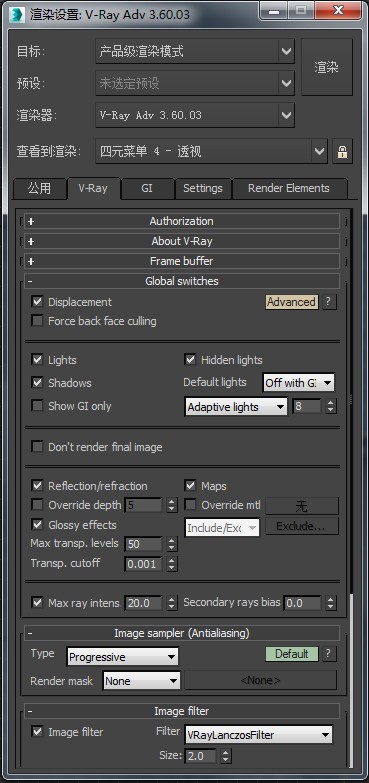Click the Secondary rays bias spinner
The height and width of the screenshot is (783, 369).
click(331, 603)
